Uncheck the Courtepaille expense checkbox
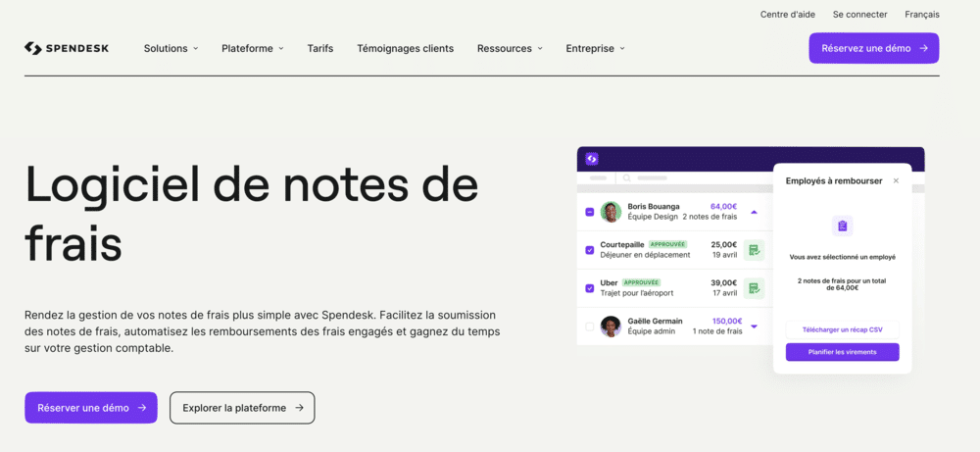This screenshot has width=980, height=452. [589, 250]
